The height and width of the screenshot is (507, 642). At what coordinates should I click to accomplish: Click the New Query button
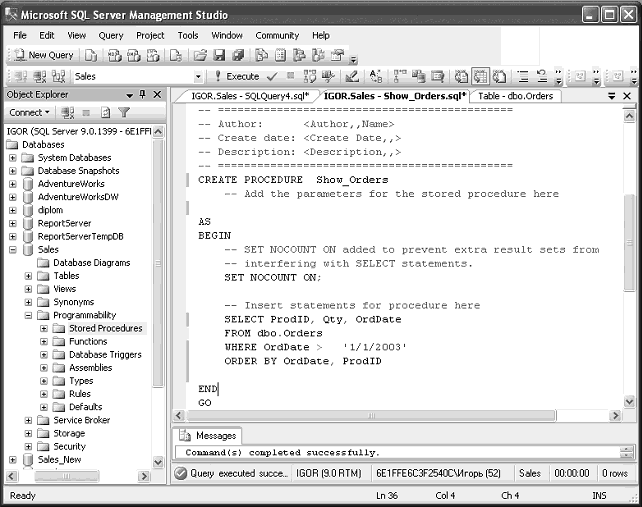point(44,55)
